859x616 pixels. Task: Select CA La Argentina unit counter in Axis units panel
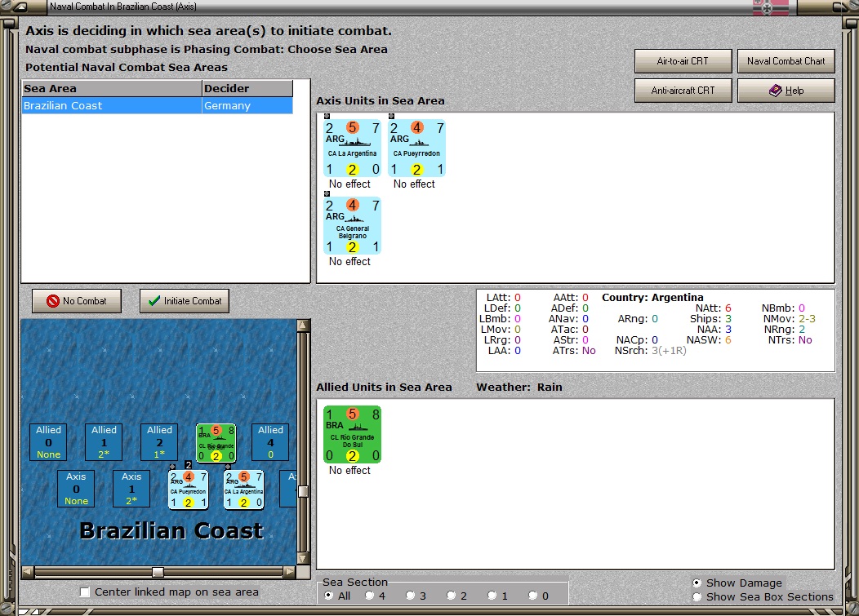(x=352, y=148)
